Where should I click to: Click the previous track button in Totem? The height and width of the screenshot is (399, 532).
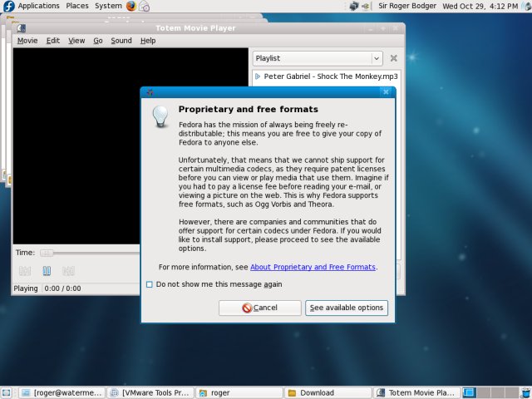(25, 271)
